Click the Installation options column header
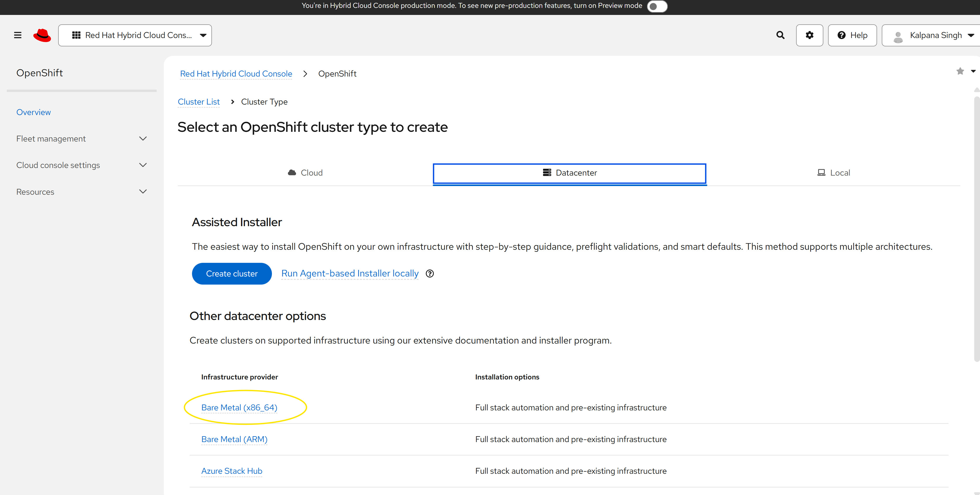This screenshot has height=495, width=980. tap(507, 377)
